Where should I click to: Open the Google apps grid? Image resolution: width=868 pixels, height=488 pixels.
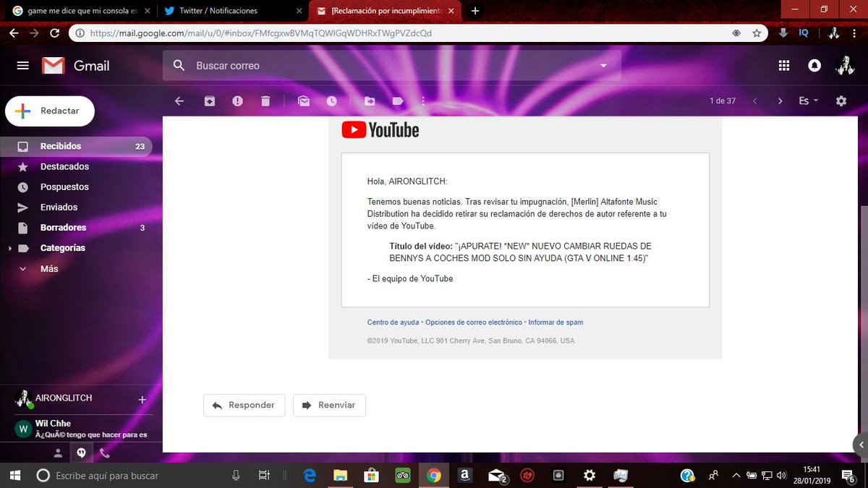(783, 66)
